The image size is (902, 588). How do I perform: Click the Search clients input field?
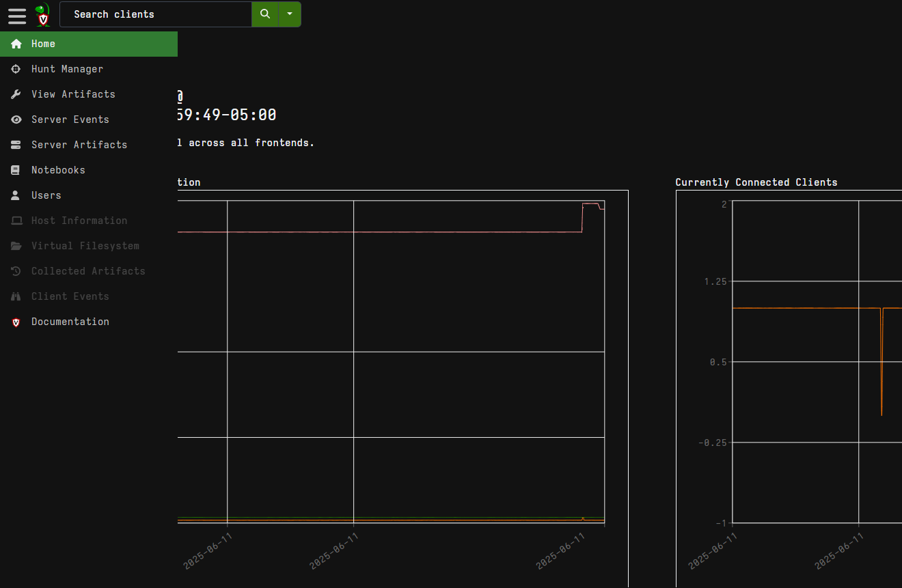pyautogui.click(x=156, y=14)
